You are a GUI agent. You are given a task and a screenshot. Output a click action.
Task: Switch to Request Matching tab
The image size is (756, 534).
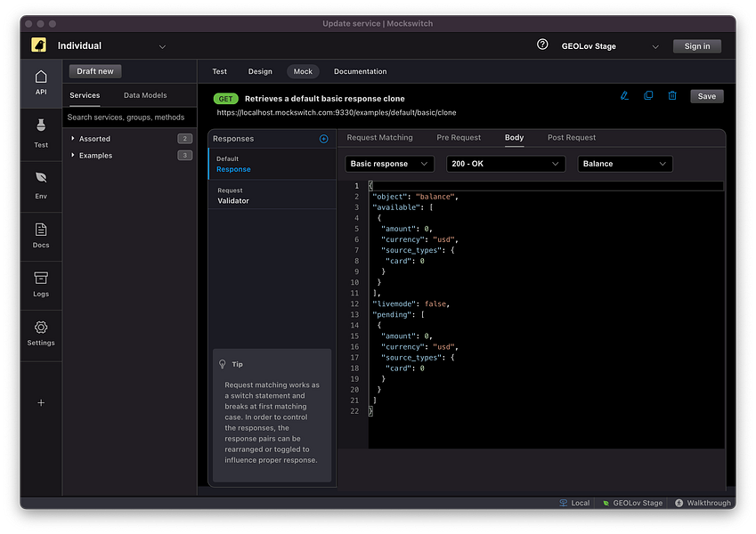pyautogui.click(x=379, y=137)
